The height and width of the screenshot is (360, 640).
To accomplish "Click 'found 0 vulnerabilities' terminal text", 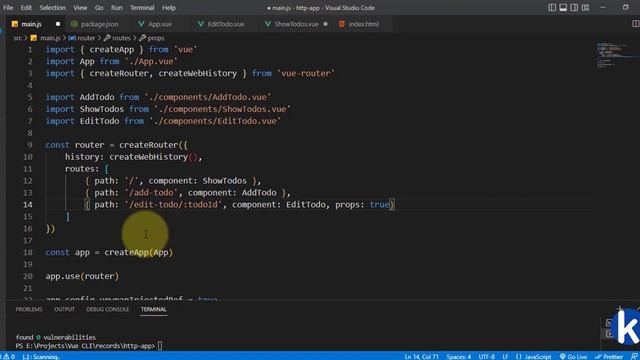I will 56,337.
